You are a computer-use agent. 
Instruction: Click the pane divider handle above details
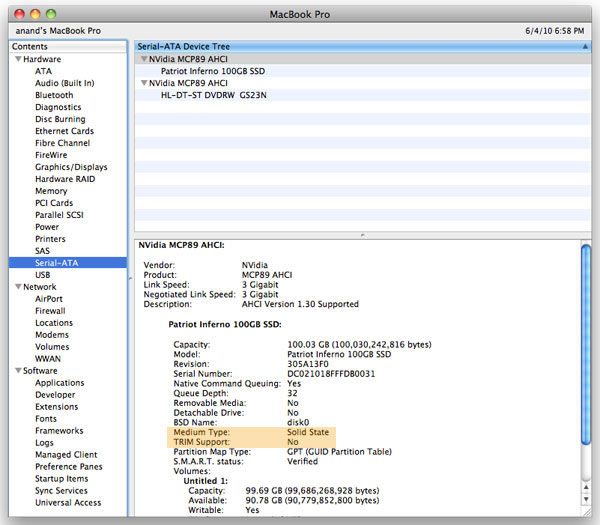coord(362,235)
